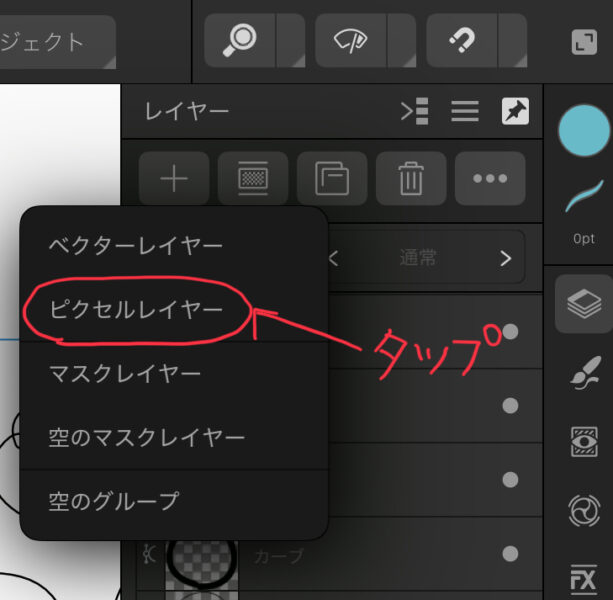Open the three-dots more options button
Screen dimensions: 613x600
coord(490,179)
